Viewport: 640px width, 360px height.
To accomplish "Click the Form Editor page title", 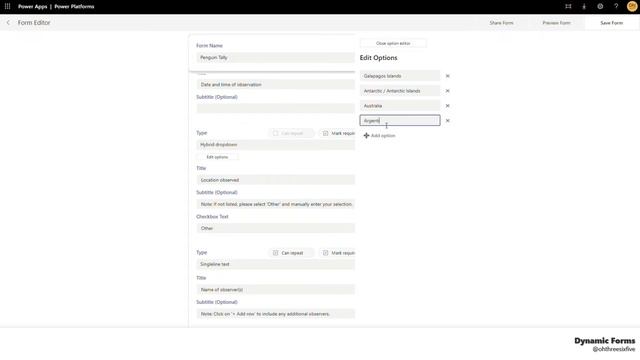I will [34, 23].
